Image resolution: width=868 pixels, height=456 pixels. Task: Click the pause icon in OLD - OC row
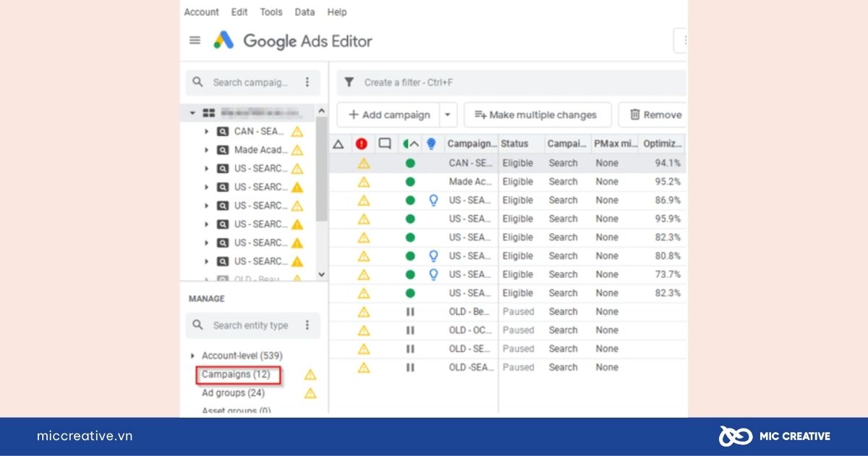[x=410, y=330]
